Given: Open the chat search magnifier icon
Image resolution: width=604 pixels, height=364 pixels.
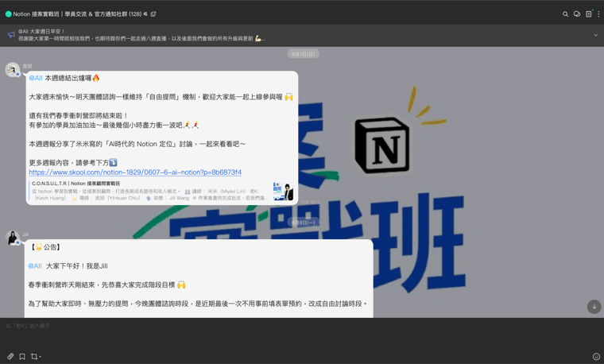Looking at the screenshot, I should (565, 14).
